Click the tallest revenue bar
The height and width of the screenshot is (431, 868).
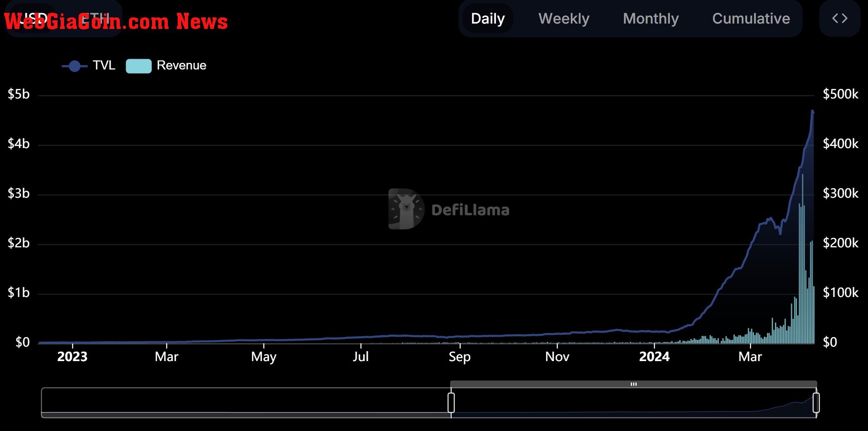point(803,259)
